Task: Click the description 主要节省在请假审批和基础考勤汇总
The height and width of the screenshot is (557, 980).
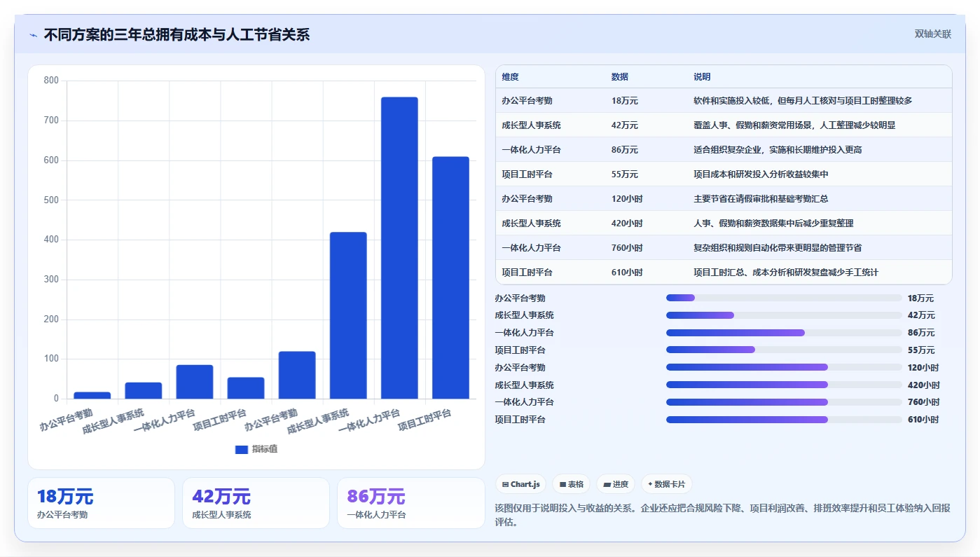Action: pyautogui.click(x=761, y=199)
